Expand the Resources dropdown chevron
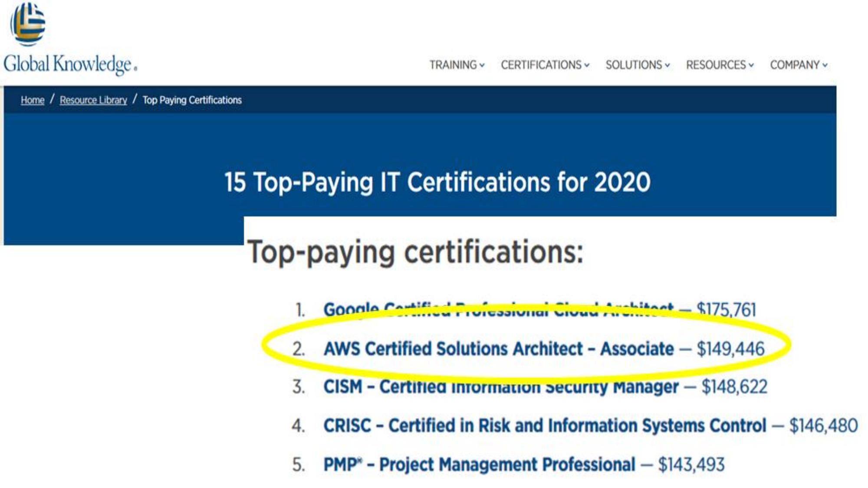The width and height of the screenshot is (868, 488). (751, 66)
